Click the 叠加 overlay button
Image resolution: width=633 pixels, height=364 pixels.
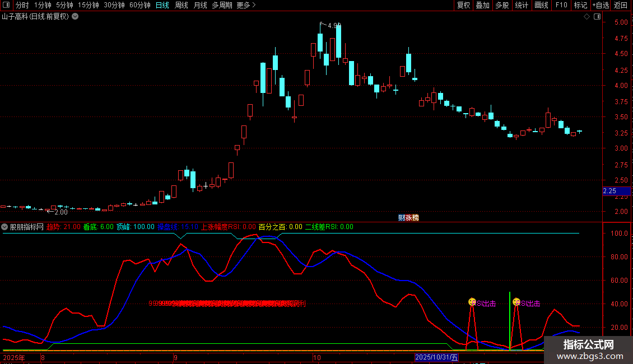(483, 5)
